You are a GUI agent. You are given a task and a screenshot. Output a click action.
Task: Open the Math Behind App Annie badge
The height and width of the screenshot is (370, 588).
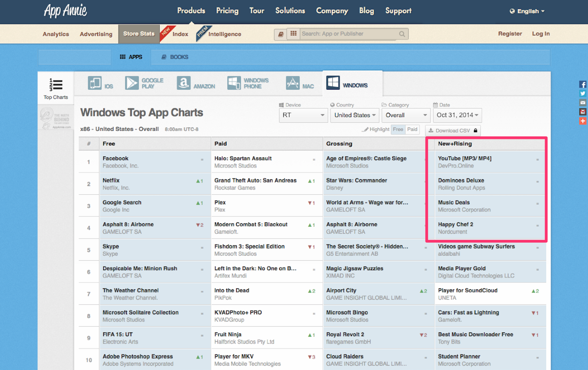56,119
